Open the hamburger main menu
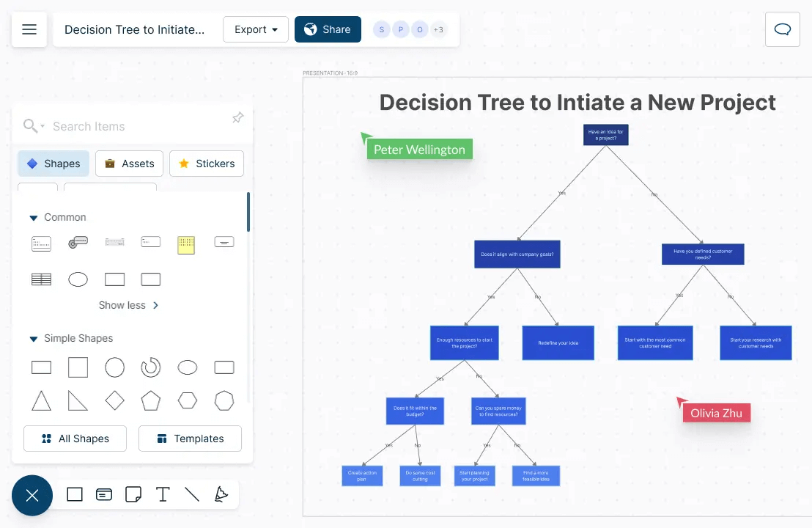The image size is (812, 528). (29, 29)
